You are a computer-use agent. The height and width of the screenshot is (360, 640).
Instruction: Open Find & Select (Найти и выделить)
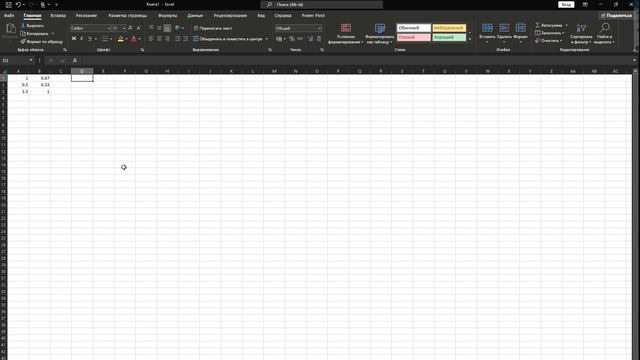pos(604,33)
